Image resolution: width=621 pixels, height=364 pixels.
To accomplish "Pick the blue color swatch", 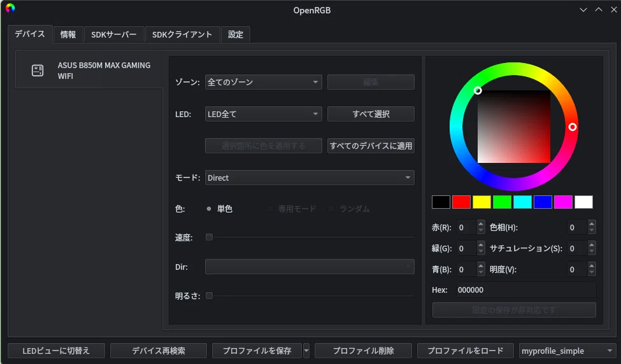I will (x=543, y=202).
